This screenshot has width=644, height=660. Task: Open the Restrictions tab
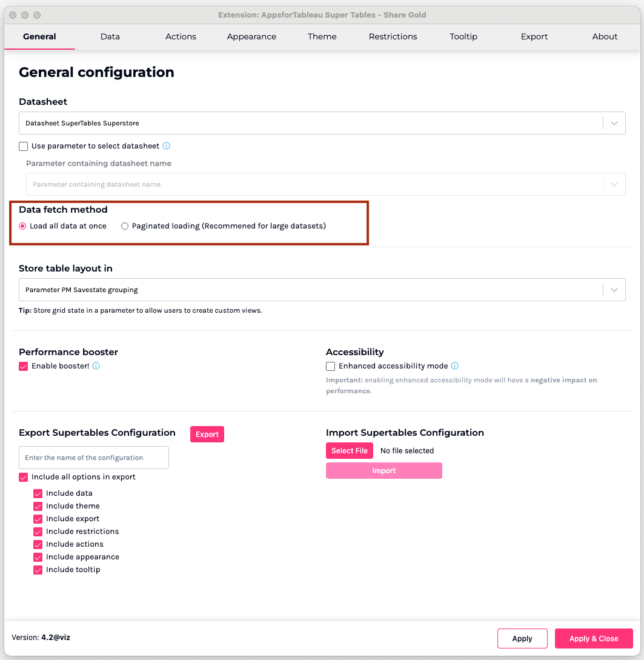click(x=393, y=36)
